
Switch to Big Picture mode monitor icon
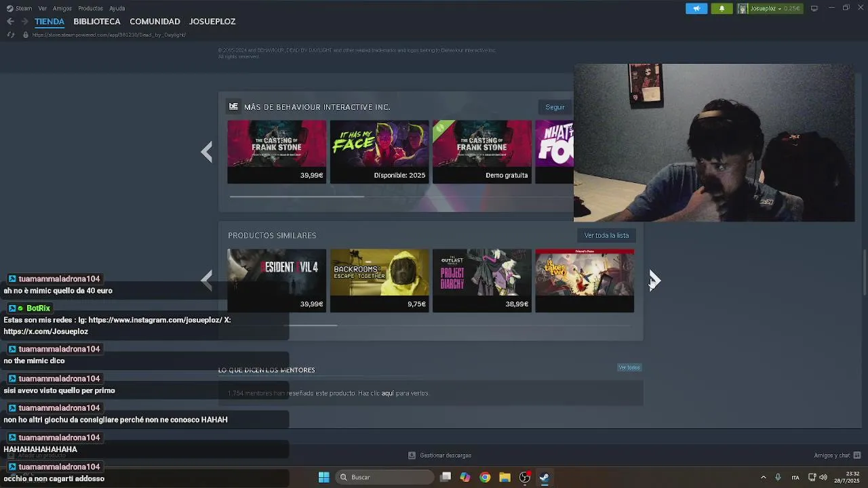[814, 8]
